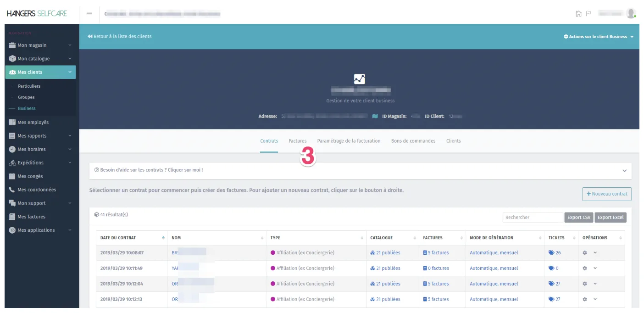Viewport: 644px width, 313px height.
Task: Click the HANGERS SELFCARE logo
Action: pyautogui.click(x=37, y=14)
